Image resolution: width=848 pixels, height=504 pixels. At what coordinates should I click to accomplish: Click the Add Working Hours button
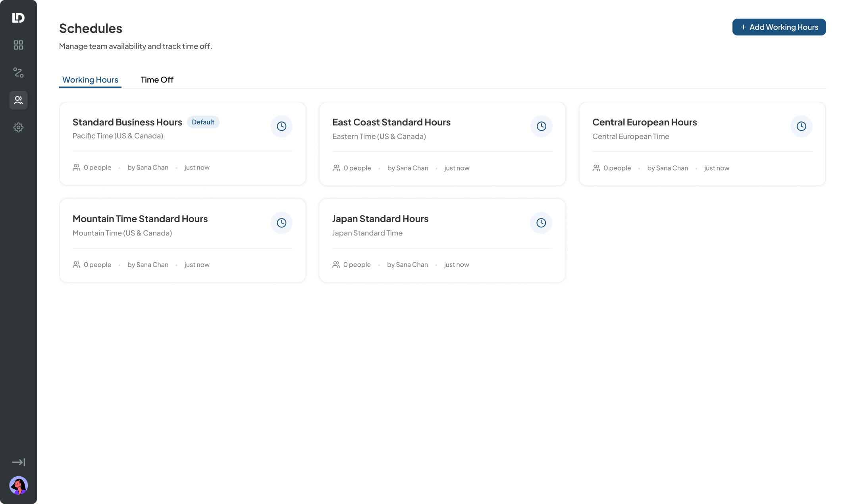click(x=779, y=27)
